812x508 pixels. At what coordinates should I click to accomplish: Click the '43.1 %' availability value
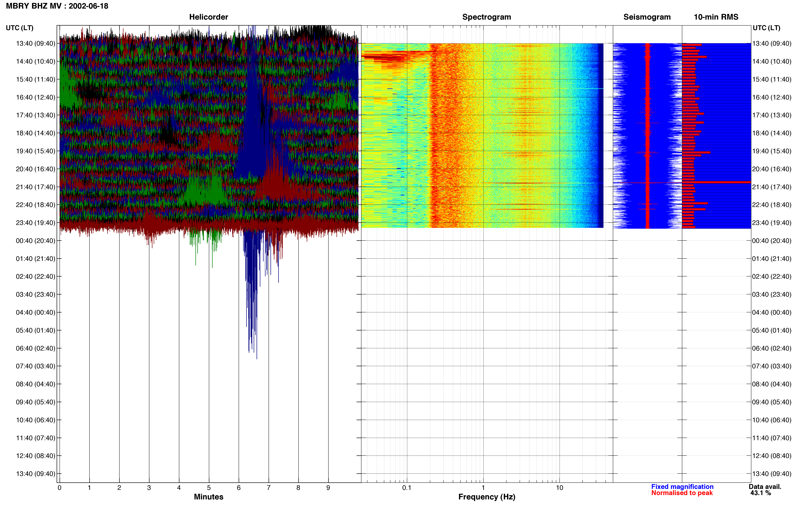tap(761, 493)
